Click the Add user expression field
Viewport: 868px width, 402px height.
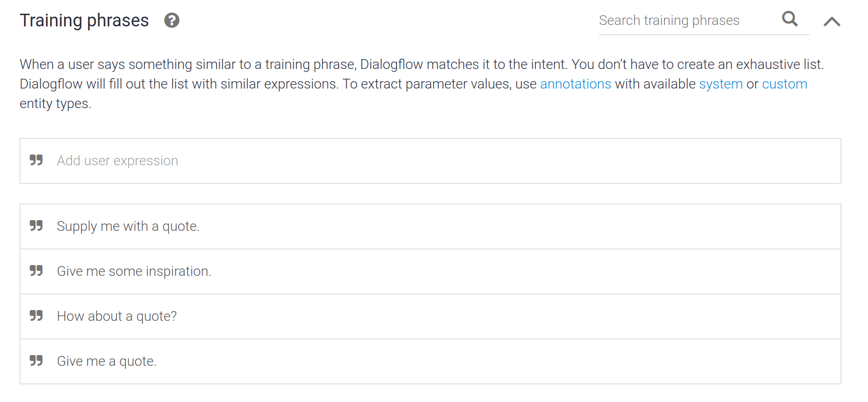point(431,161)
